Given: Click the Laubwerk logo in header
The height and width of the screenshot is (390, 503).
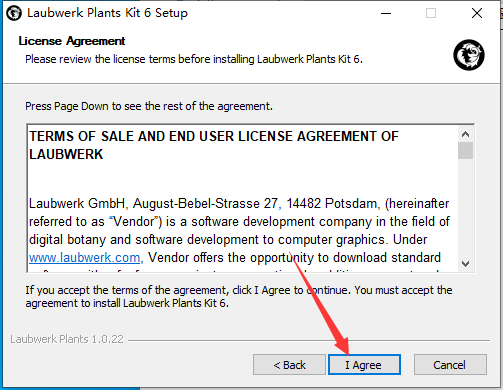Looking at the screenshot, I should click(469, 55).
